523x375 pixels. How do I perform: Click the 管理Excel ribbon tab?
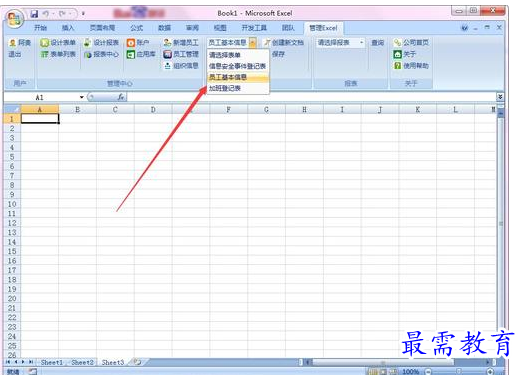coord(323,28)
